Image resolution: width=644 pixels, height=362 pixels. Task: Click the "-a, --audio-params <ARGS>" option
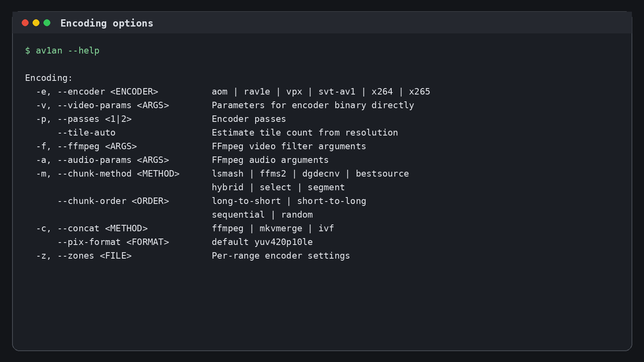102,160
